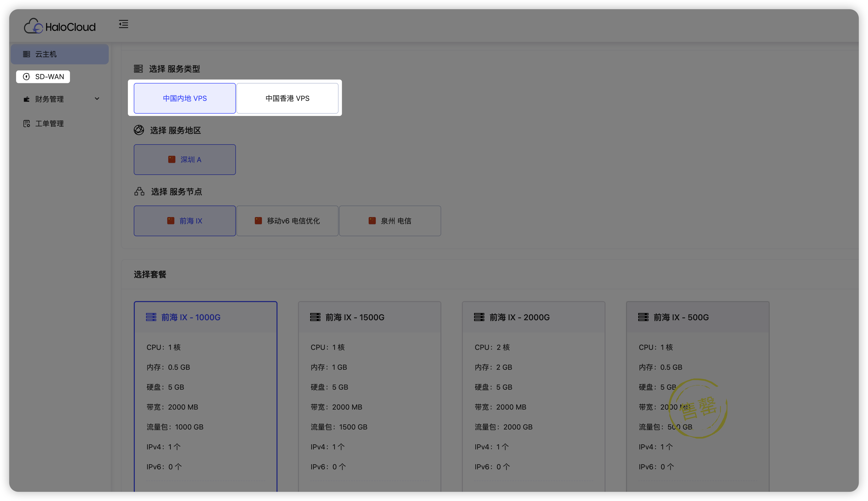Select the 中国香港 VPS option

[287, 98]
